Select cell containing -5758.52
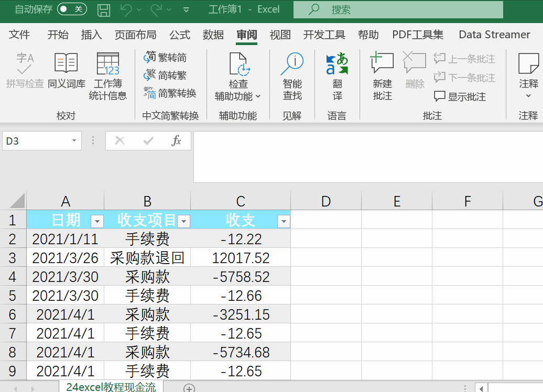 coord(241,277)
